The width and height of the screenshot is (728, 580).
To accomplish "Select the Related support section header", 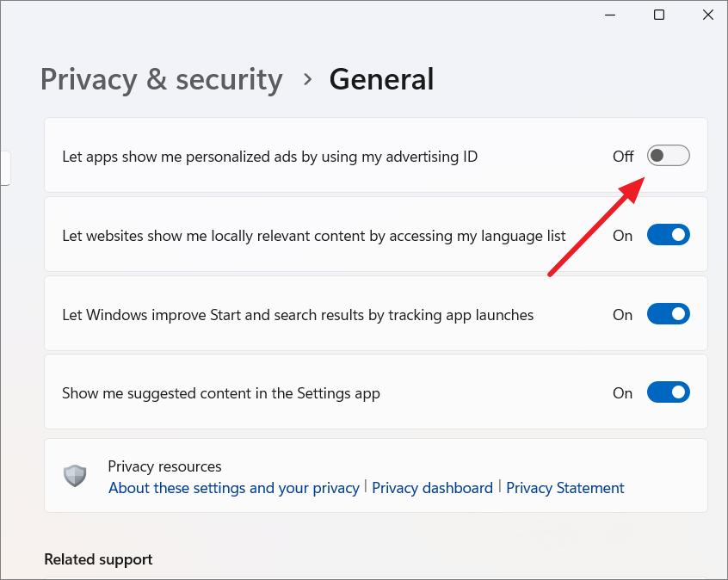I will click(98, 558).
